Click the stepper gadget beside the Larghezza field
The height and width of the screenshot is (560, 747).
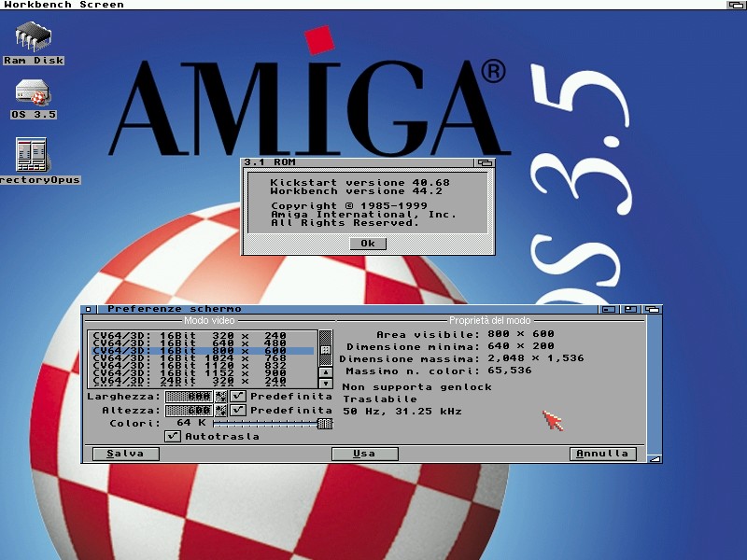221,397
